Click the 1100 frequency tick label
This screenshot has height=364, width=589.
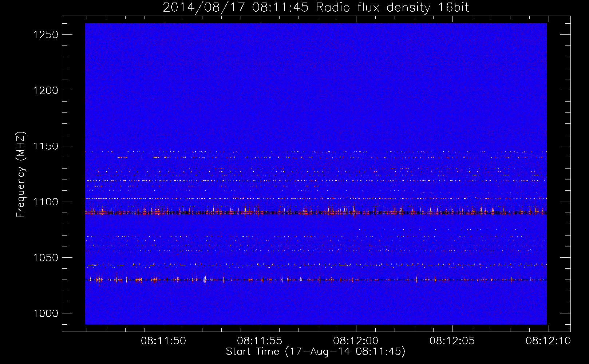tap(46, 202)
